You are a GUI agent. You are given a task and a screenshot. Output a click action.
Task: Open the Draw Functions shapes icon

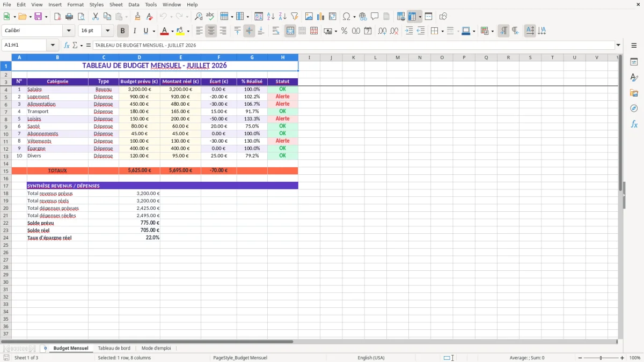pos(443,17)
